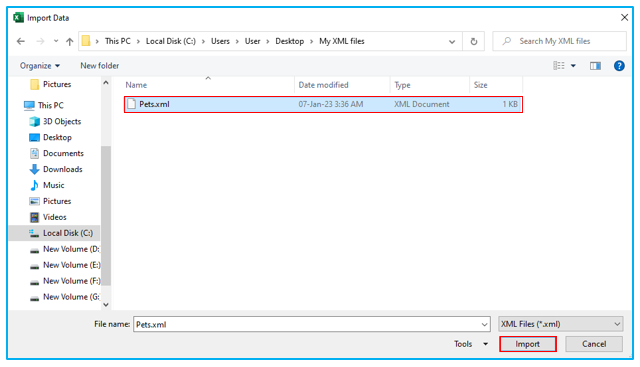The image size is (640, 367).
Task: Click the navigation pane scrollbar thumb
Action: [x=106, y=216]
